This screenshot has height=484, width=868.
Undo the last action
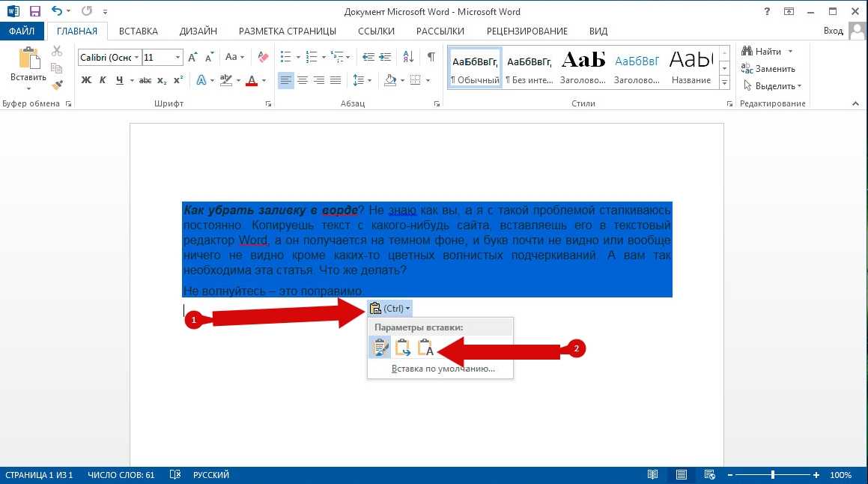56,10
